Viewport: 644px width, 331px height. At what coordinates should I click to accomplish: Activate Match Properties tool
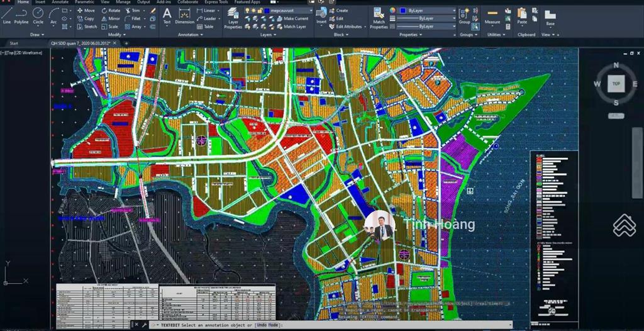[379, 18]
